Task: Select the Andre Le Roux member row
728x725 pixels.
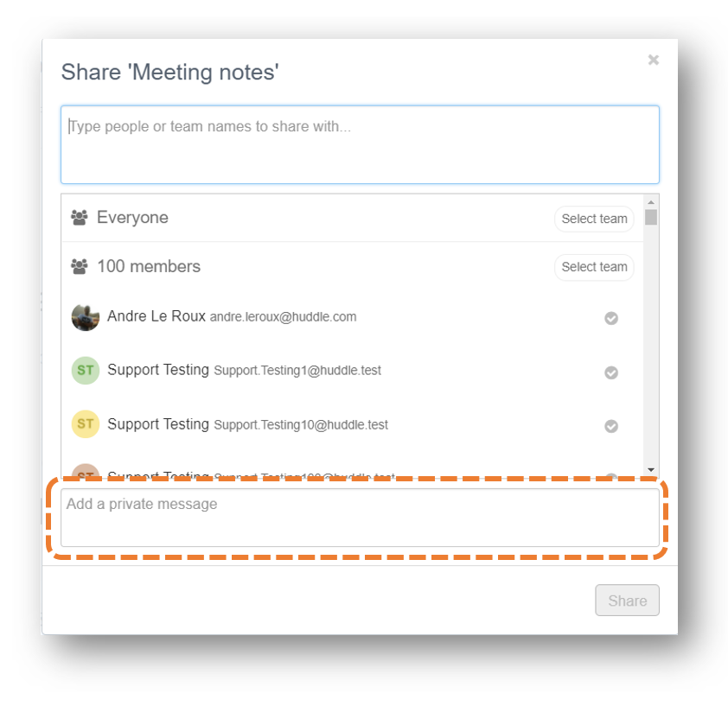Action: click(x=353, y=317)
